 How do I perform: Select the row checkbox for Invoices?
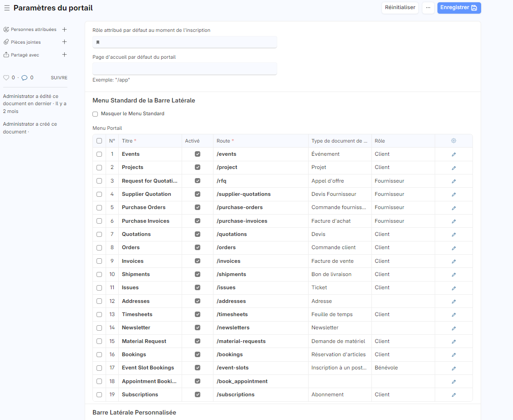coord(99,261)
